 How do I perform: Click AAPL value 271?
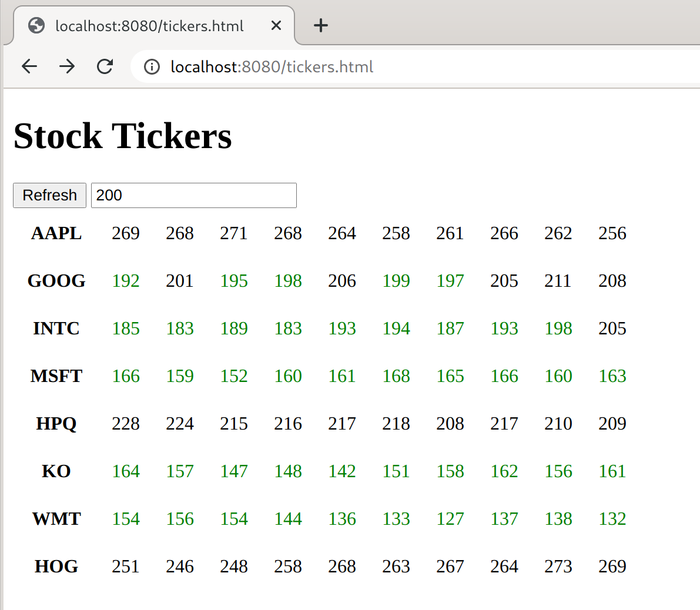click(x=234, y=233)
